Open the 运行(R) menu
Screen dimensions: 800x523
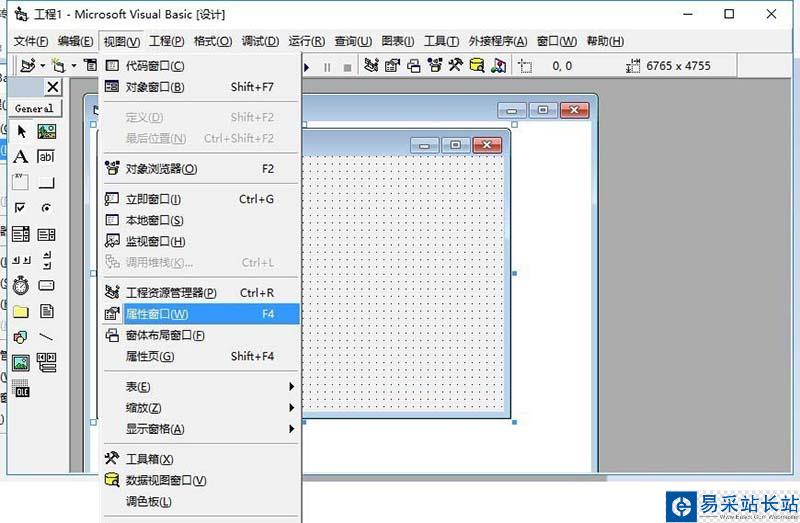pos(307,41)
